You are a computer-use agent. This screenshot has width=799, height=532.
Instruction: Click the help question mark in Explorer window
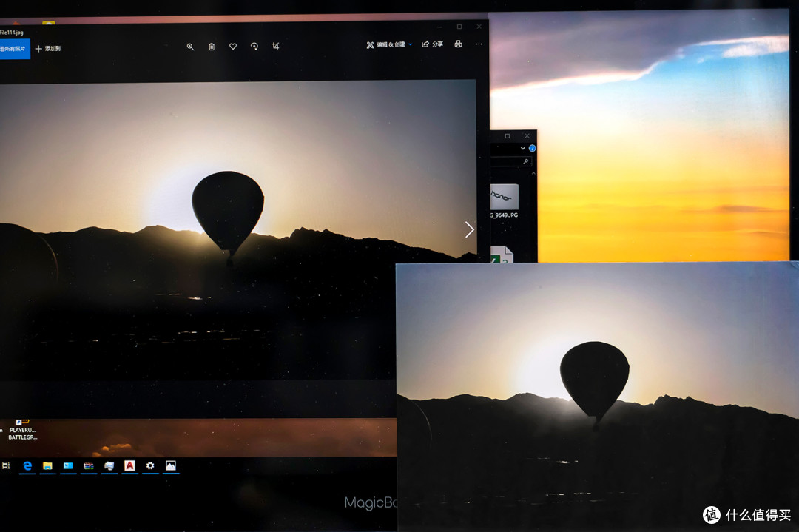tap(532, 148)
